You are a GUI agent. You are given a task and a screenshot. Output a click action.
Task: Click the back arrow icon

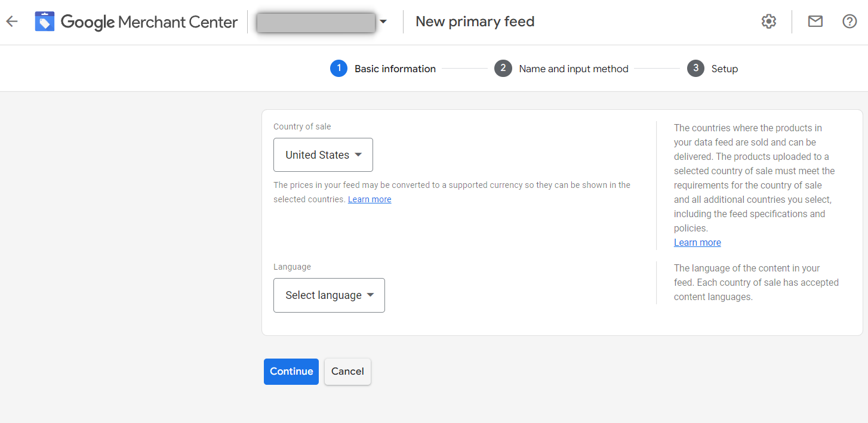pos(12,22)
